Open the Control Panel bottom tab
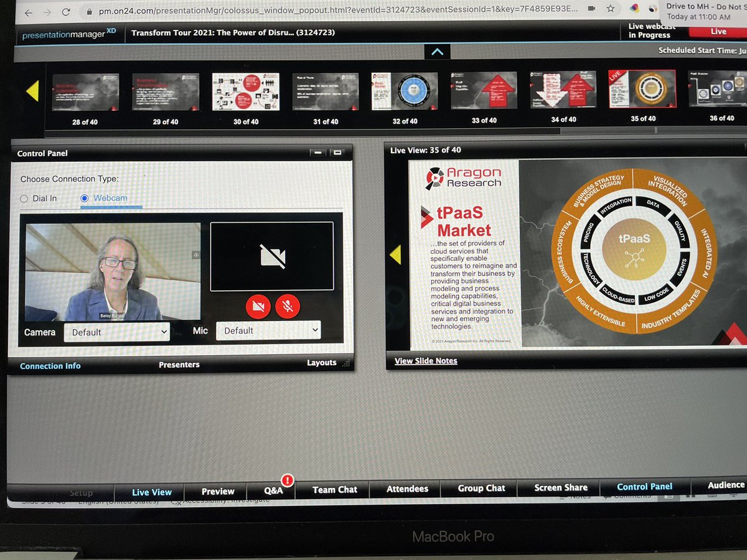The image size is (747, 560). pyautogui.click(x=645, y=487)
